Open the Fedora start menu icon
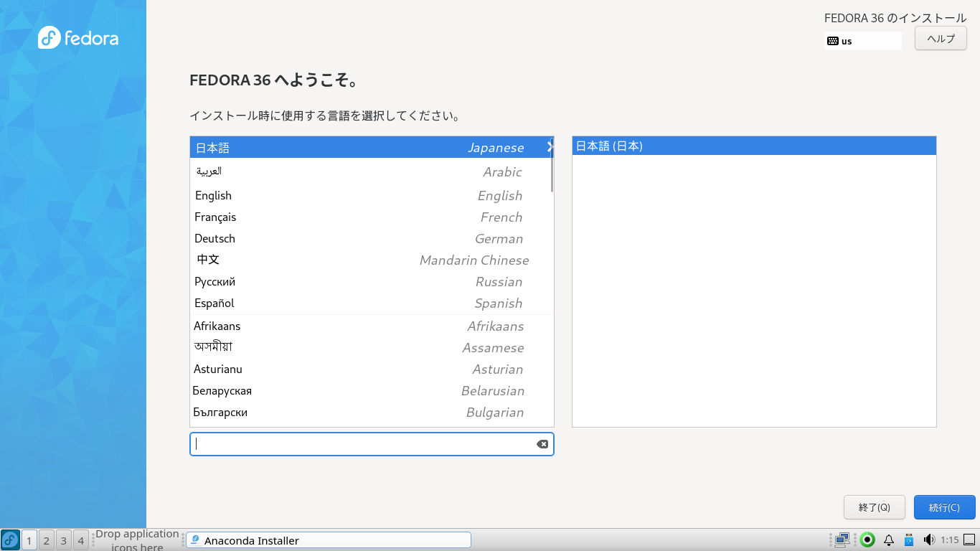The height and width of the screenshot is (551, 980). (x=10, y=540)
